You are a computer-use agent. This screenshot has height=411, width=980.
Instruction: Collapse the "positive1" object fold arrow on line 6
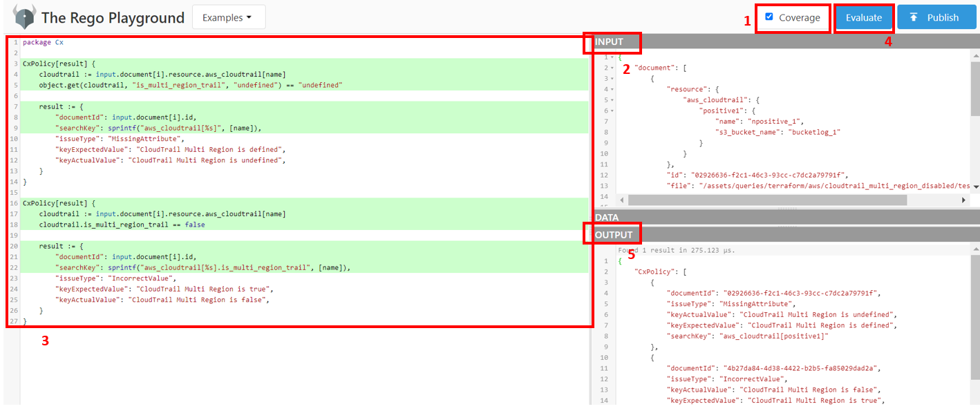point(611,111)
